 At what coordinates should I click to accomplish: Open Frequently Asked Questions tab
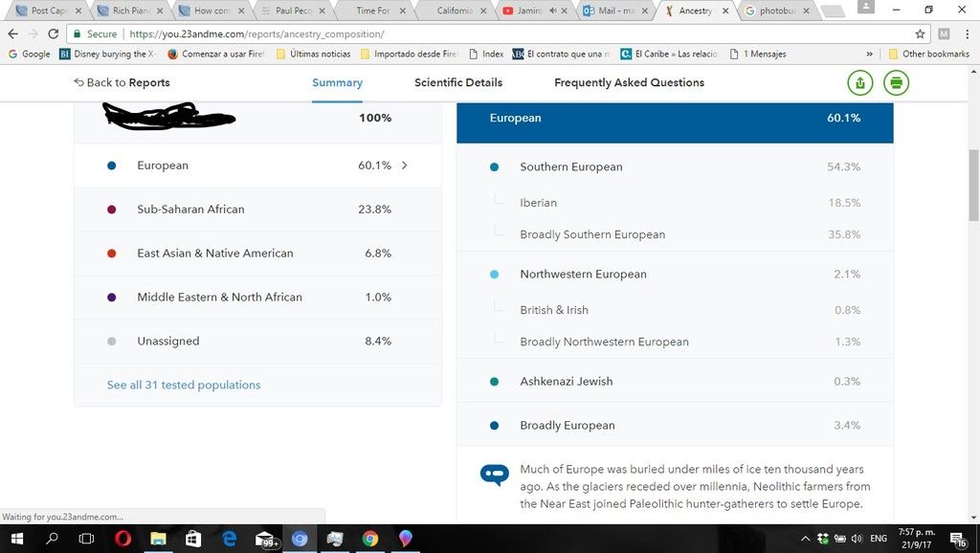coord(629,82)
